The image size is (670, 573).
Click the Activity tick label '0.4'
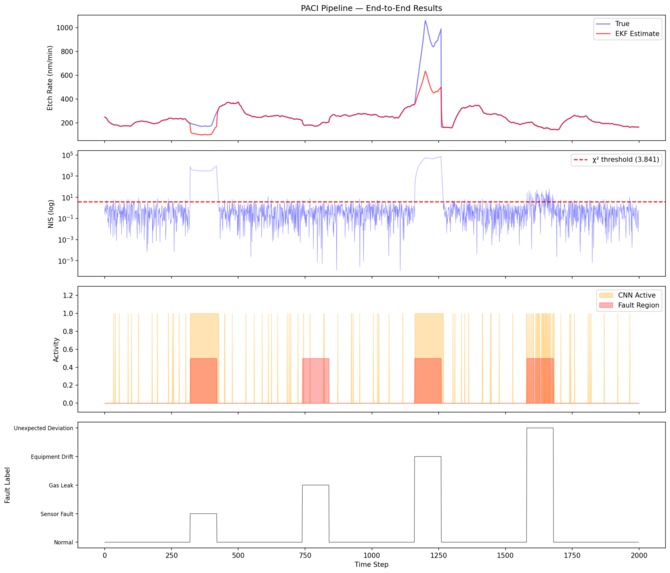coord(68,367)
